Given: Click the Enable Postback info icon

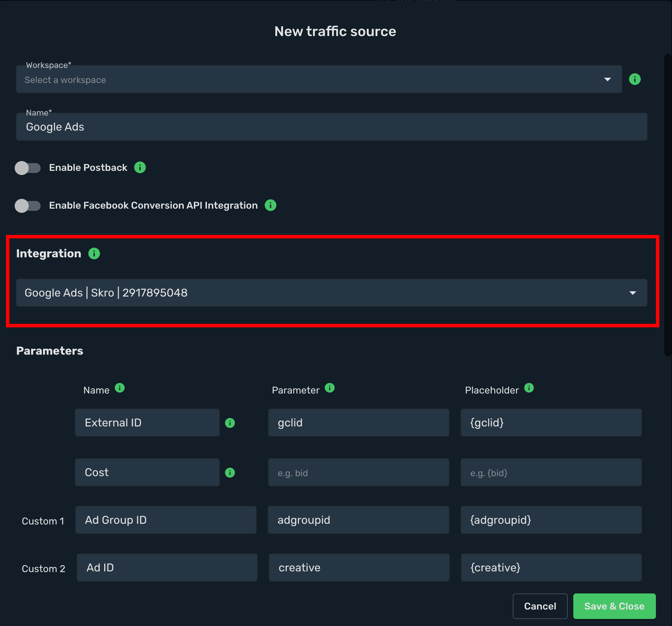Looking at the screenshot, I should click(x=140, y=167).
